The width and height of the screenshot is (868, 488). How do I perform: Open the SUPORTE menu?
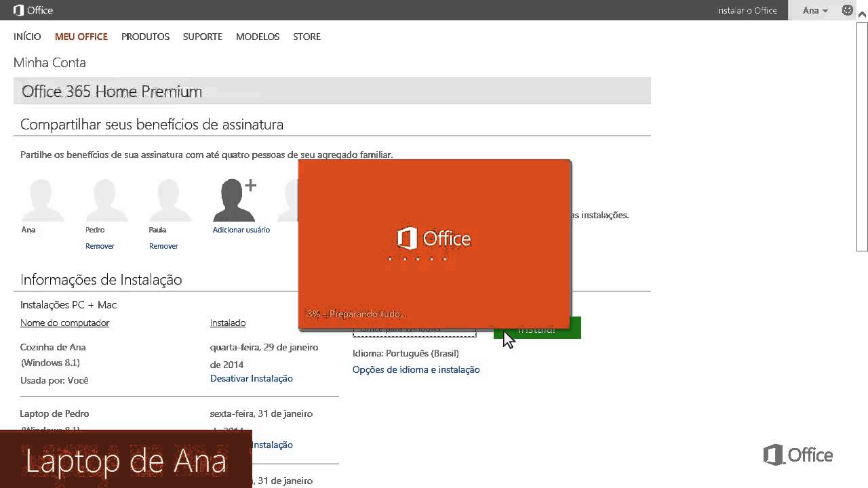click(x=203, y=37)
